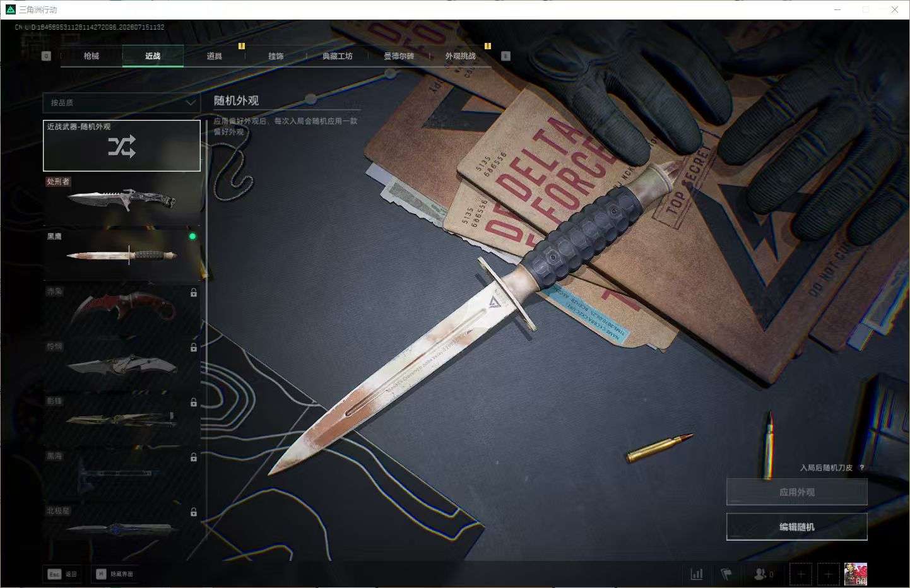This screenshot has width=910, height=588.
Task: Select the locked 赤枭 karambit skin
Action: [122, 310]
